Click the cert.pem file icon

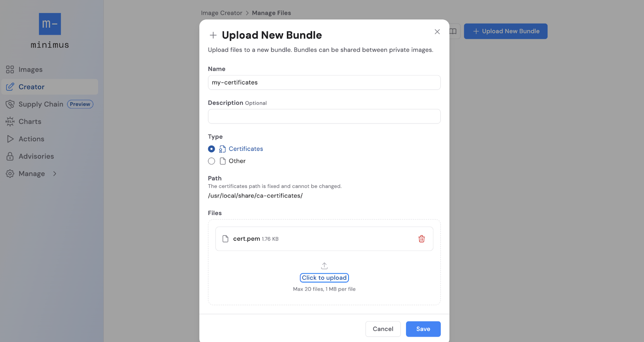[x=225, y=239]
